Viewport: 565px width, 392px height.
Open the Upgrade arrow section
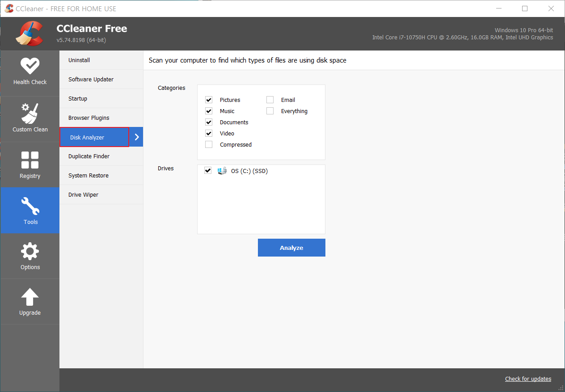(x=30, y=302)
